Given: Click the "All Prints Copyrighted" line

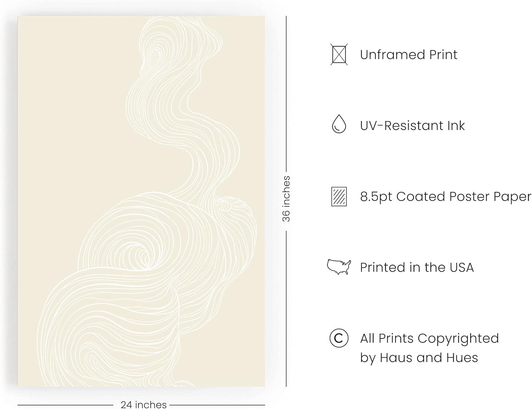Looking at the screenshot, I should (x=429, y=338).
